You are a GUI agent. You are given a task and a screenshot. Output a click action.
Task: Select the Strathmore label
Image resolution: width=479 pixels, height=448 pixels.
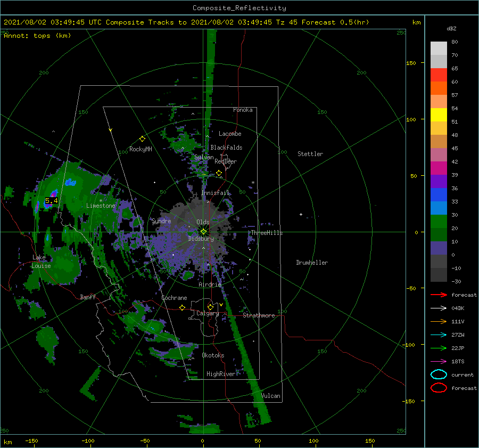point(259,315)
